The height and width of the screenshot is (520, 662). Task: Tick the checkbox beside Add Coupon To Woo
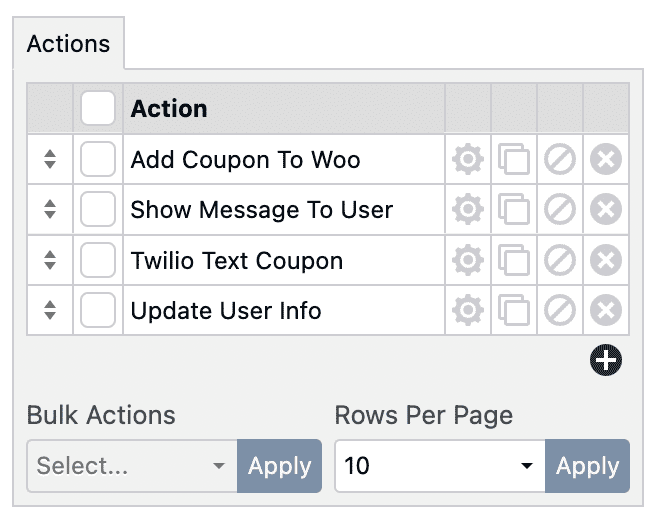98,160
